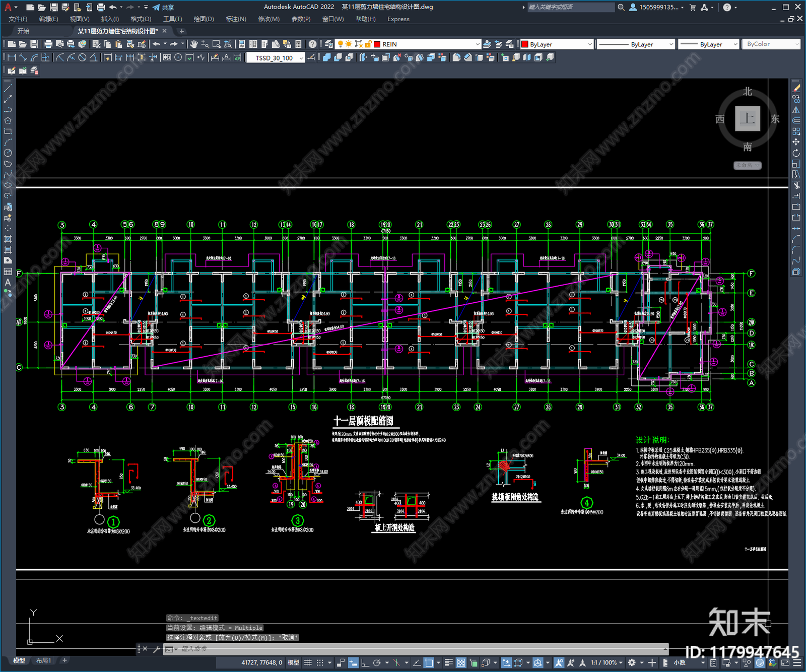Open the 文件(F) menu
806x672 pixels.
click(x=18, y=19)
